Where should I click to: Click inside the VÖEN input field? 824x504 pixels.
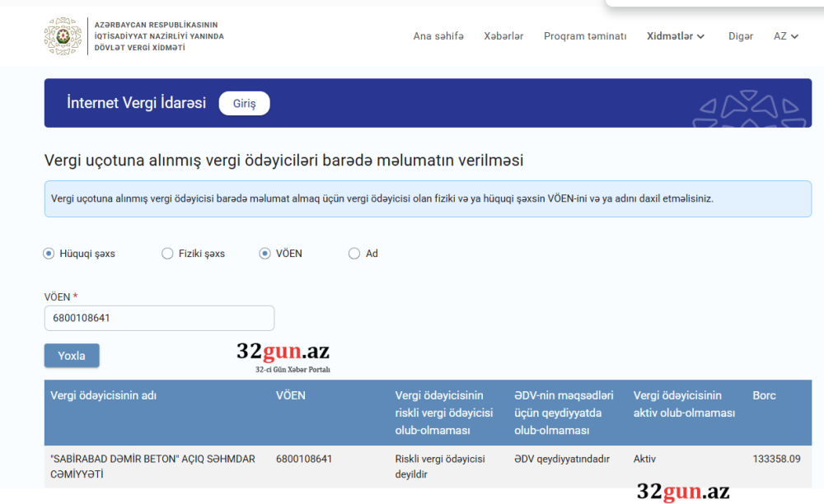pos(159,318)
